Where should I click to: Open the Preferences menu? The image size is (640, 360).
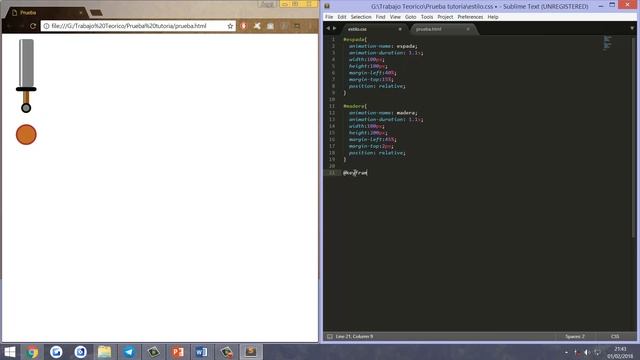(470, 17)
